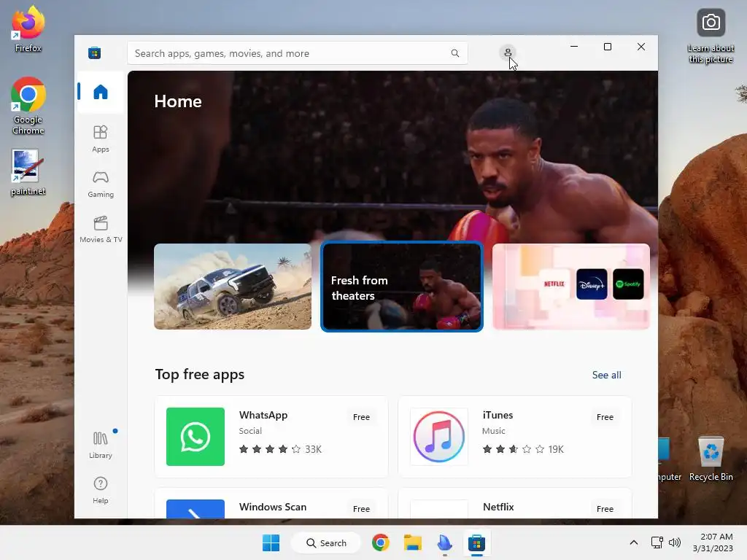Open File Explorer from the taskbar
The image size is (747, 560).
[x=413, y=542]
